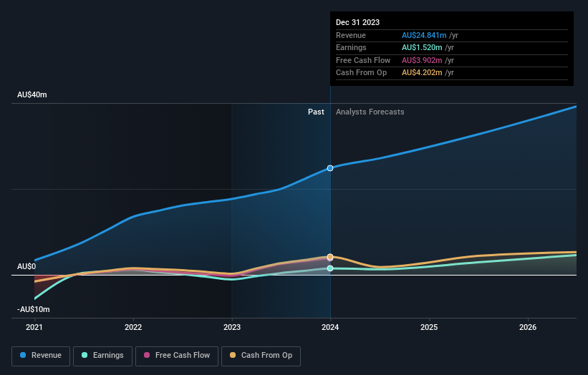Click the -AU$10m y-axis label
Image resolution: width=588 pixels, height=375 pixels.
pyautogui.click(x=34, y=309)
